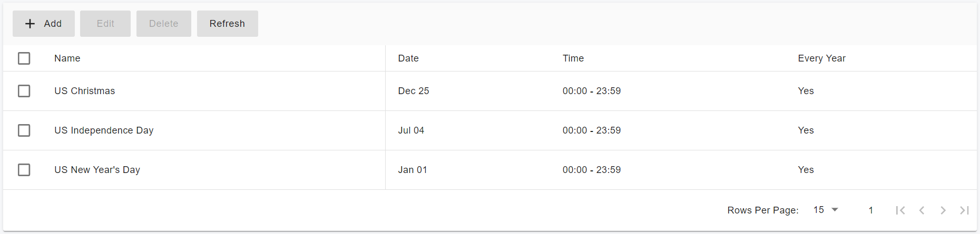Screen dimensions: 980x234
Task: Open the Rows Per Page dropdown
Action: [826, 210]
